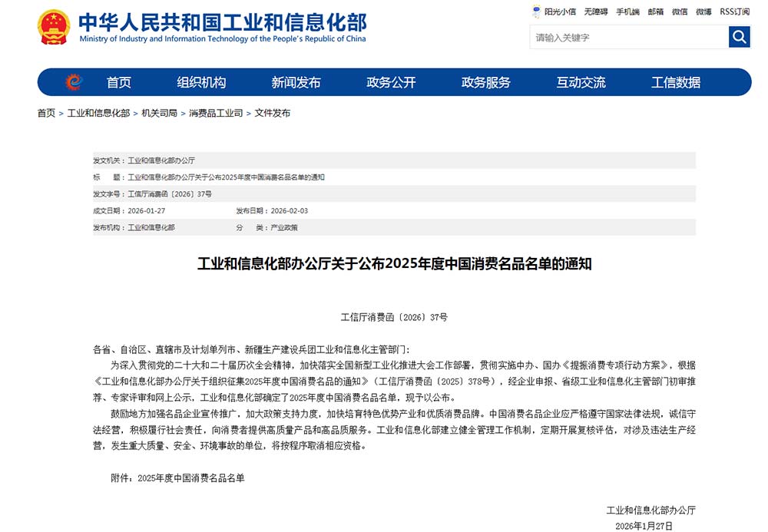Image resolution: width=768 pixels, height=532 pixels.
Task: Open the 政务服务 menu item
Action: click(x=485, y=82)
